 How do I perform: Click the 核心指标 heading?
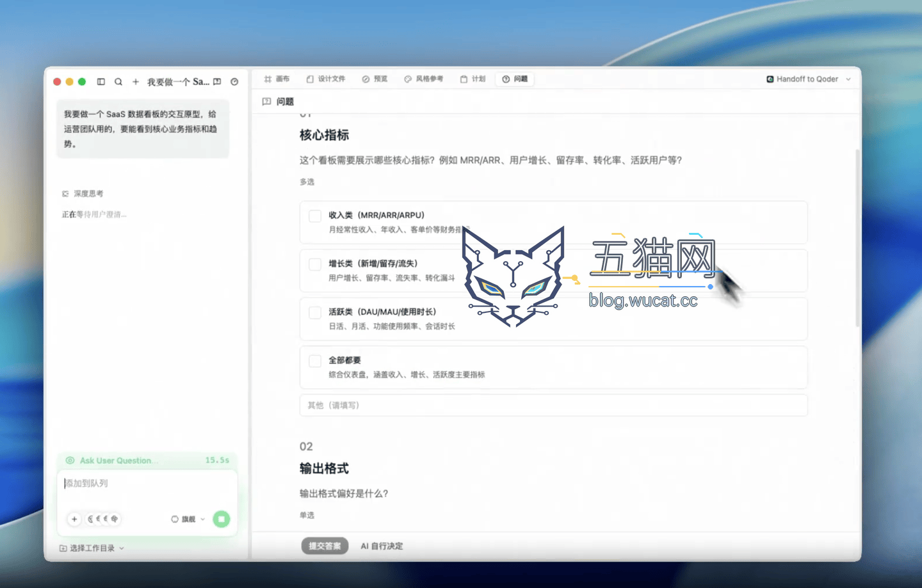point(324,135)
